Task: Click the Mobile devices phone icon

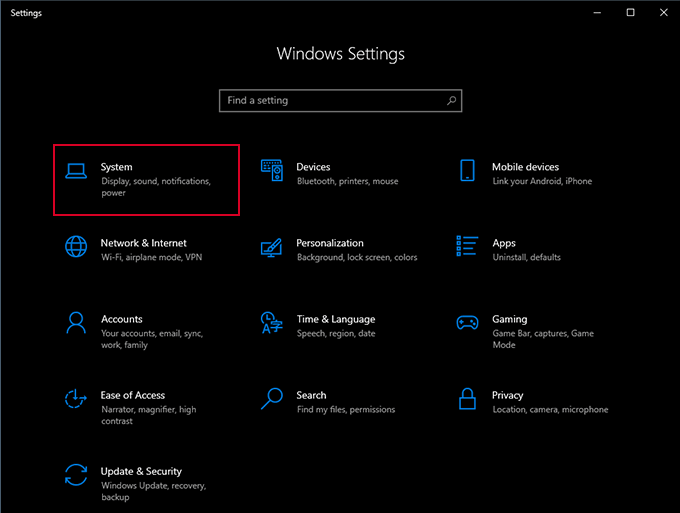Action: (467, 170)
